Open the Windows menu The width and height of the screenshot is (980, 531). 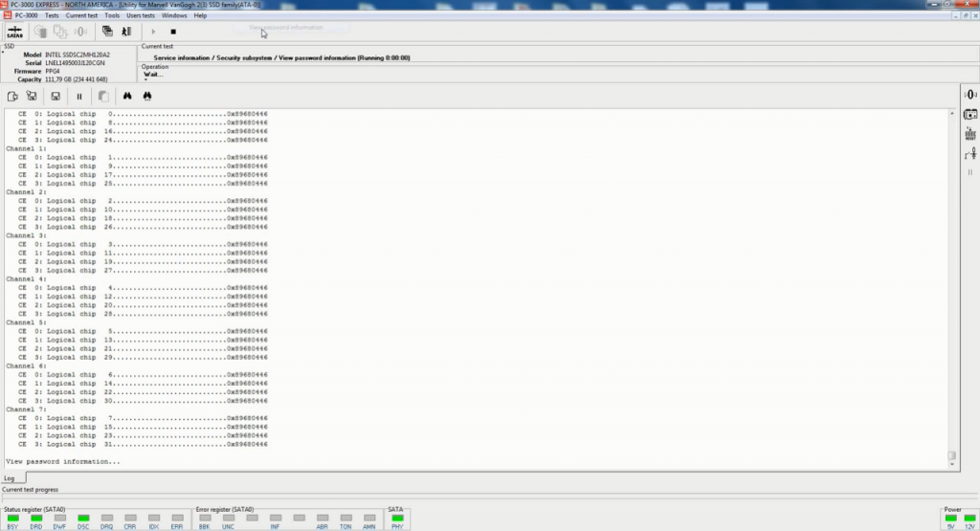coord(174,15)
